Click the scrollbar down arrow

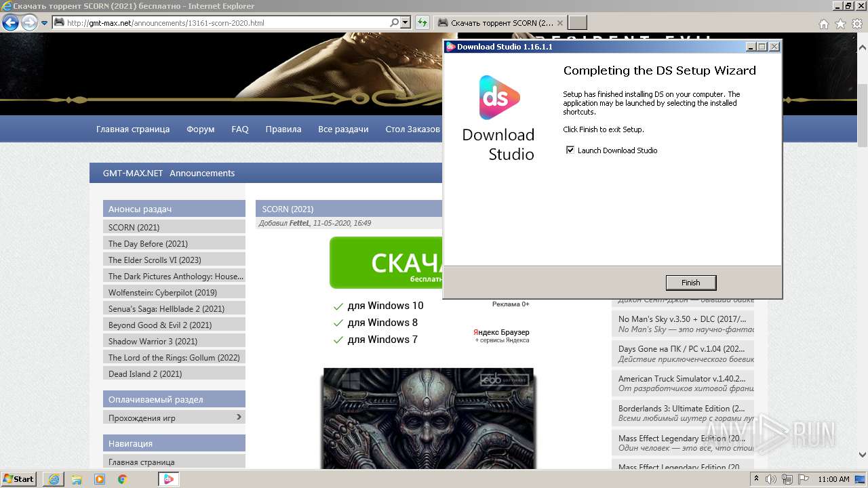(x=863, y=455)
